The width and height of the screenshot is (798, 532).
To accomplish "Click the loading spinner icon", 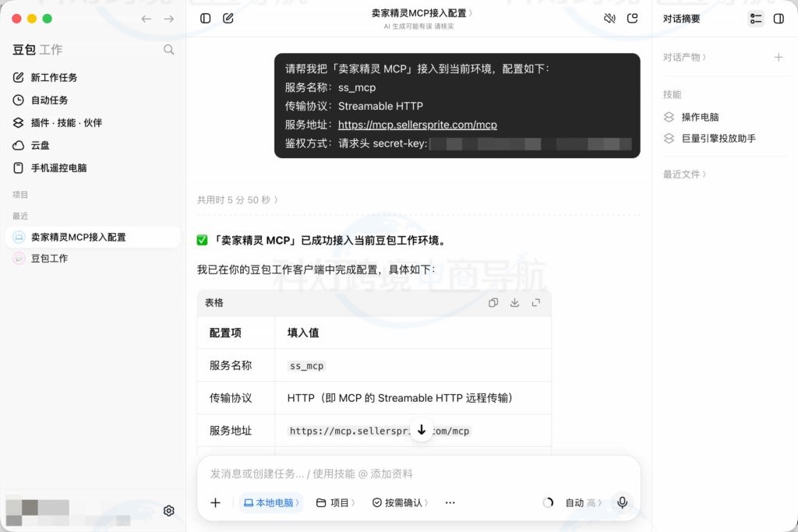I will pos(548,502).
